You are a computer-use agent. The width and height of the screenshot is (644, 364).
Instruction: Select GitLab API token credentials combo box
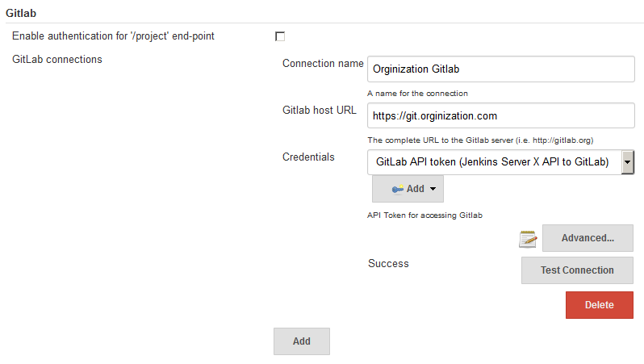pyautogui.click(x=500, y=162)
